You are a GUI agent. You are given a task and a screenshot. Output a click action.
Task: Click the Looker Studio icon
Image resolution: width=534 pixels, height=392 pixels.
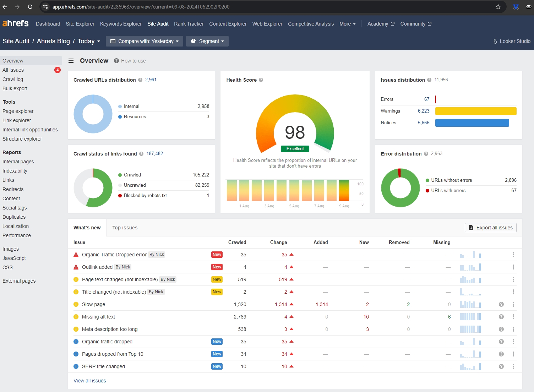pos(495,41)
